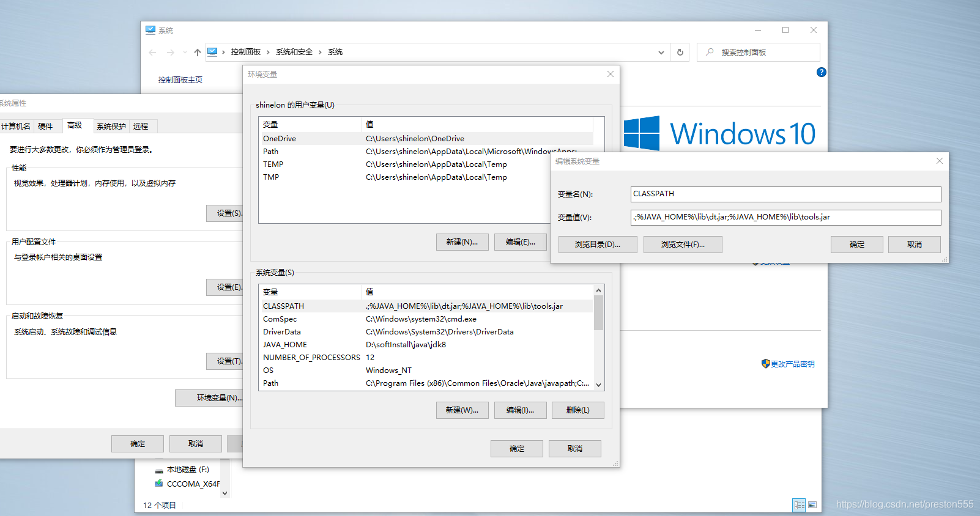Screen dimensions: 980x516
Task: Open the blue help question mark icon
Action: (822, 72)
